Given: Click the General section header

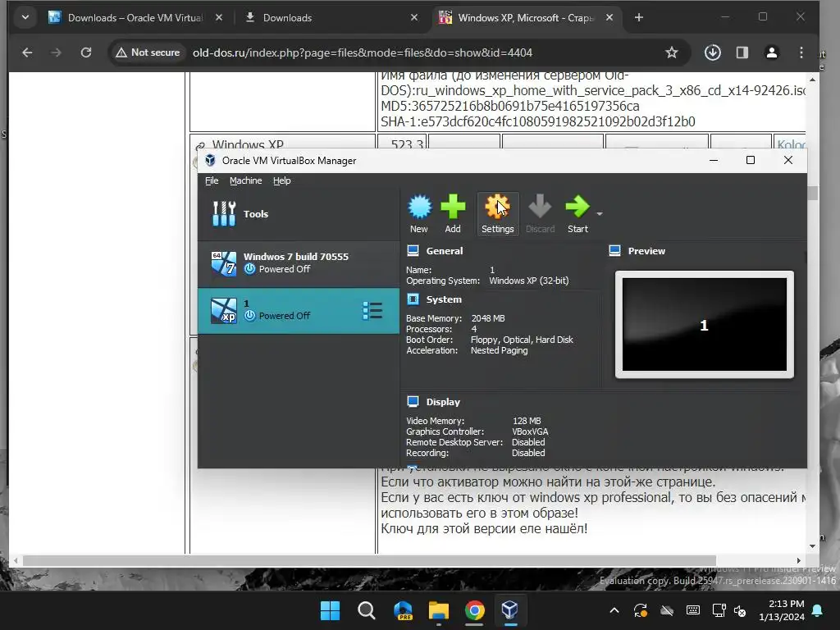Looking at the screenshot, I should (x=444, y=251).
